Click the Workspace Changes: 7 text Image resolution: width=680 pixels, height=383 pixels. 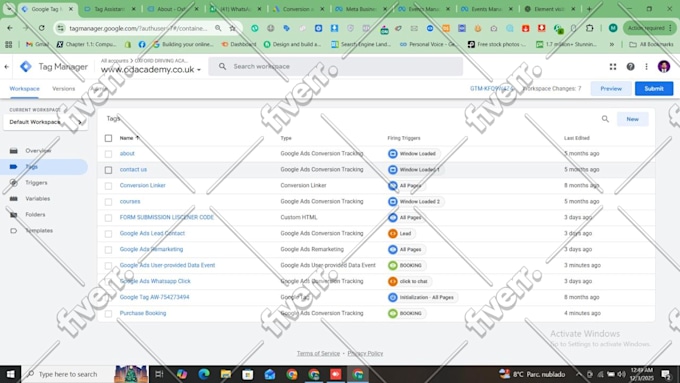tap(552, 88)
